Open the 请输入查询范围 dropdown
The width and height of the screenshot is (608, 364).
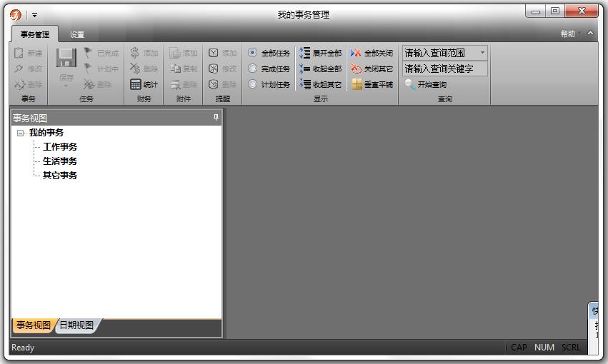[x=482, y=52]
